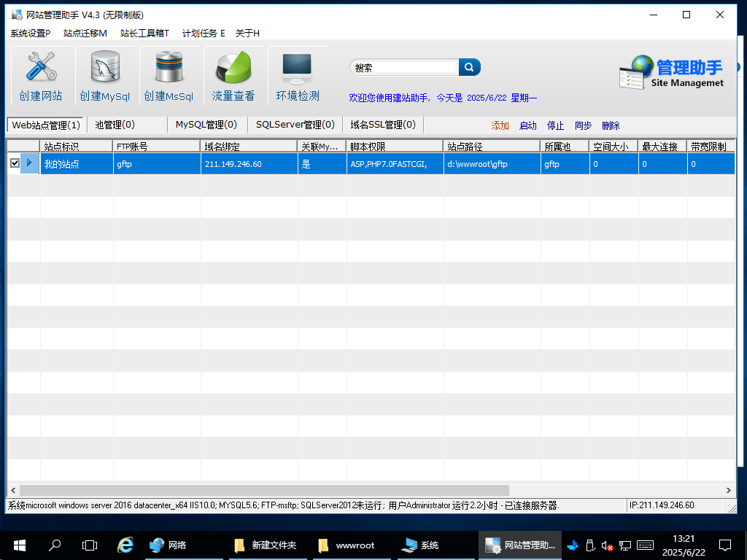Click the horizontal scrollbar thumb
This screenshot has height=560, width=747.
coord(264,490)
